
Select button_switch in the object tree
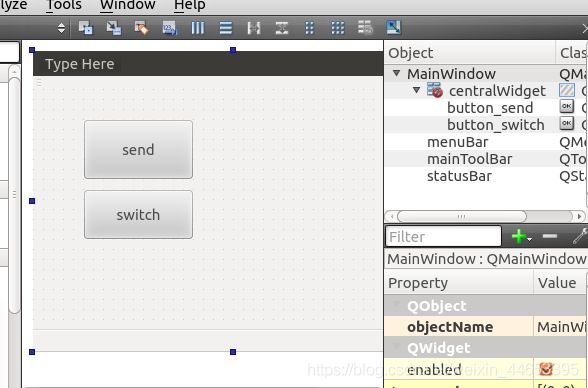pyautogui.click(x=496, y=125)
